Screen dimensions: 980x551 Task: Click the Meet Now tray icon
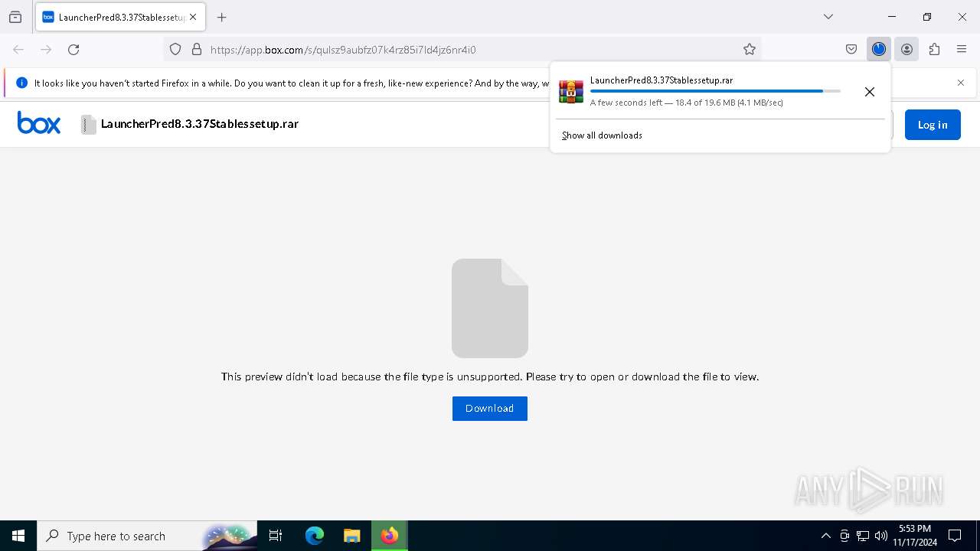(844, 536)
